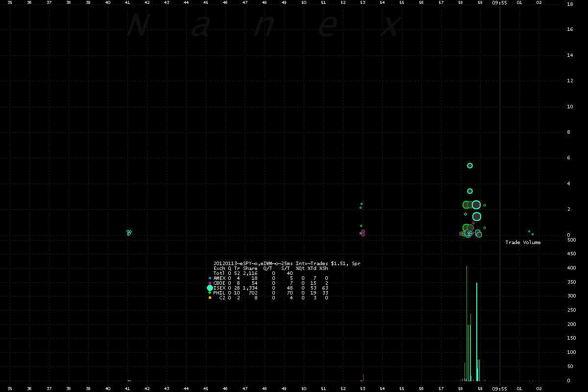Click the PHIL share value '702'

253,293
